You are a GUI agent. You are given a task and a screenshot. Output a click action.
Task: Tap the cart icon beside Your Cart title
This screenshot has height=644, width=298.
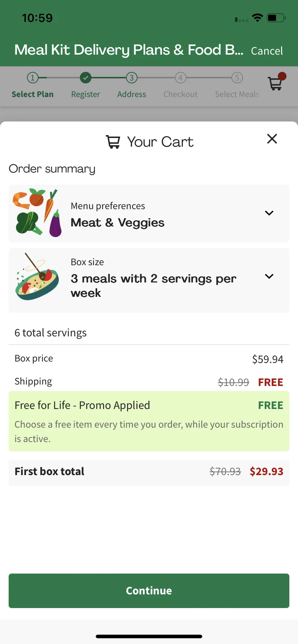pyautogui.click(x=113, y=142)
